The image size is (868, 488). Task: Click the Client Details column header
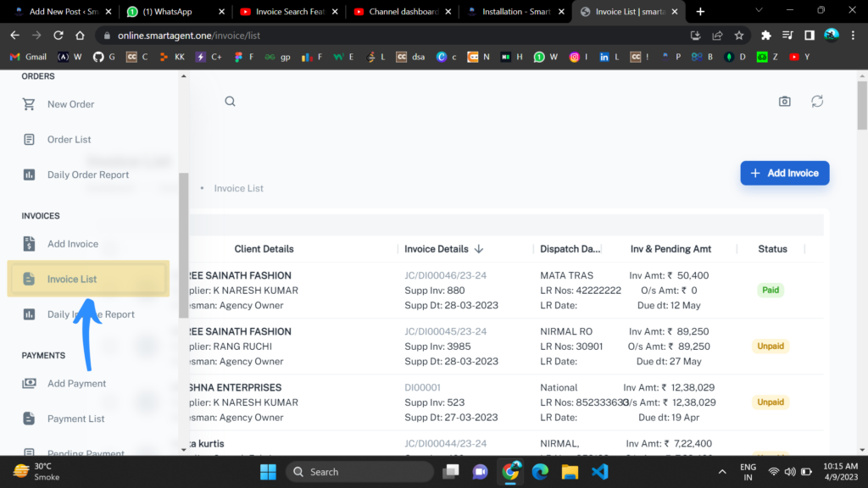[x=264, y=249]
